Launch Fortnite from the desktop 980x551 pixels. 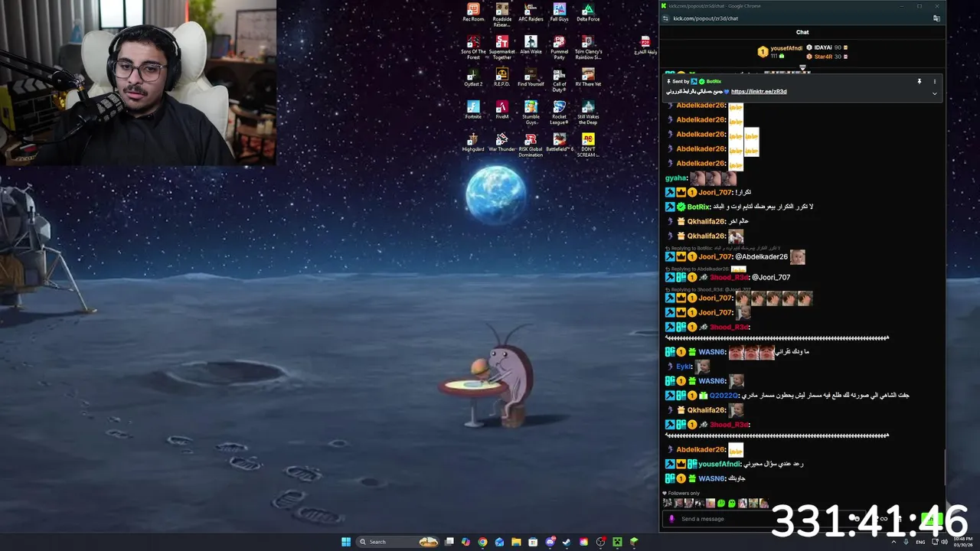[473, 109]
